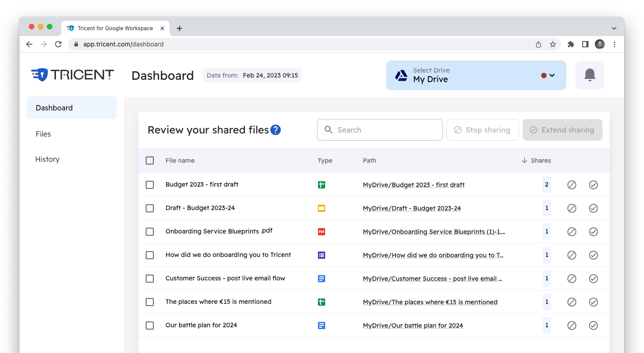Click the Docs type icon for Our battle plan
The image size is (644, 353).
click(322, 325)
